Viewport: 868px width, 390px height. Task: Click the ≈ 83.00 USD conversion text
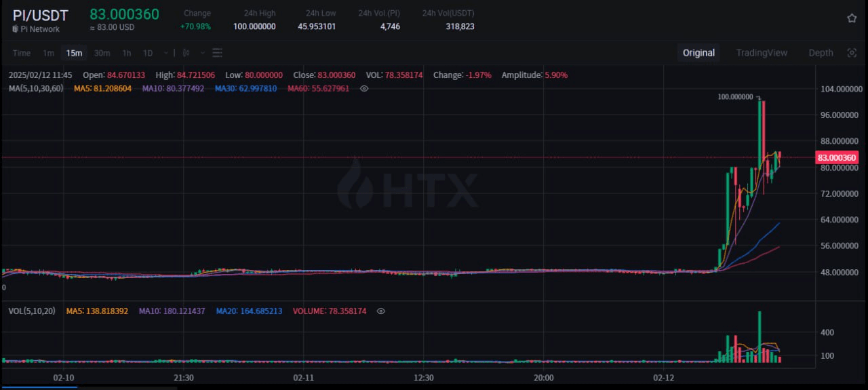point(112,28)
